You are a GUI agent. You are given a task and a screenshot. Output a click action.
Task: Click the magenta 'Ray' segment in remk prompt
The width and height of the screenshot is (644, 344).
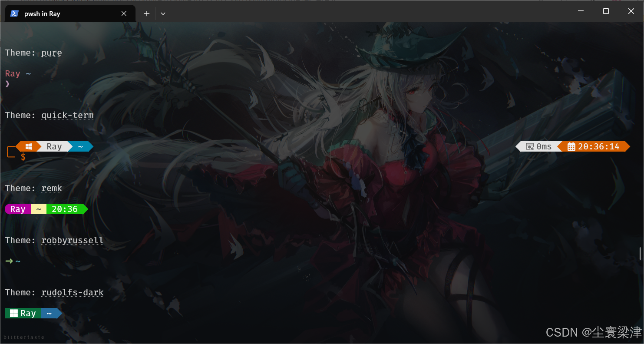tap(18, 209)
